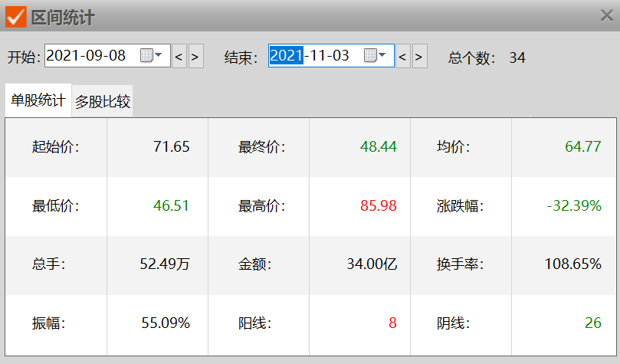This screenshot has width=620, height=364.
Task: Click the 阴线 label
Action: [453, 323]
